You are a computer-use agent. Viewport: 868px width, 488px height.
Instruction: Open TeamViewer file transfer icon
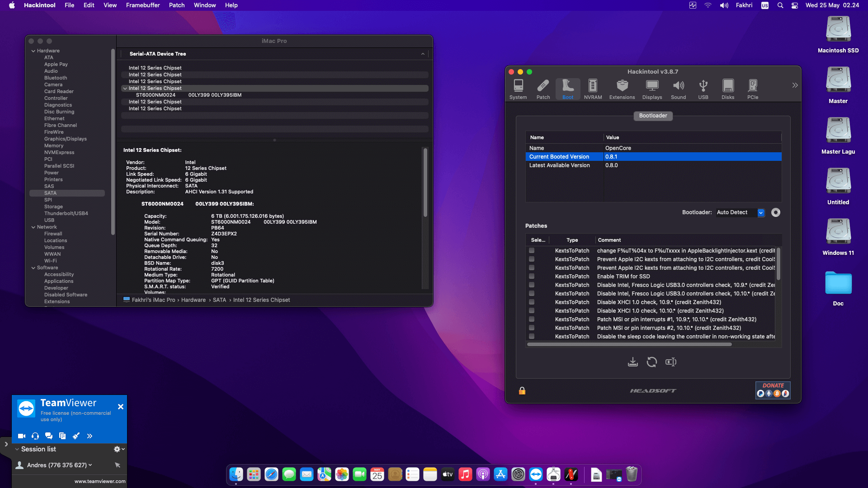pos(62,436)
